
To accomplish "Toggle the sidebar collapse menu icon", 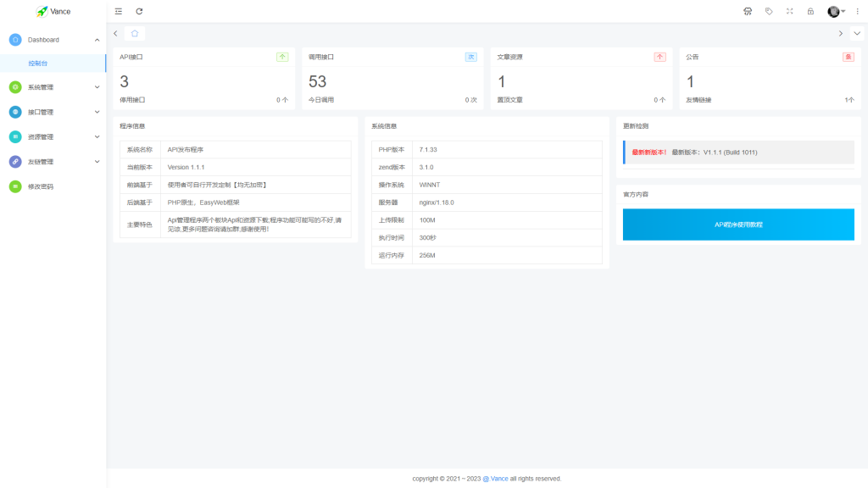I will tap(119, 11).
